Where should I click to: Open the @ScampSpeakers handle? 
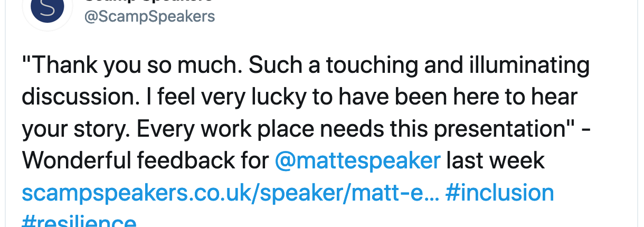pyautogui.click(x=150, y=16)
